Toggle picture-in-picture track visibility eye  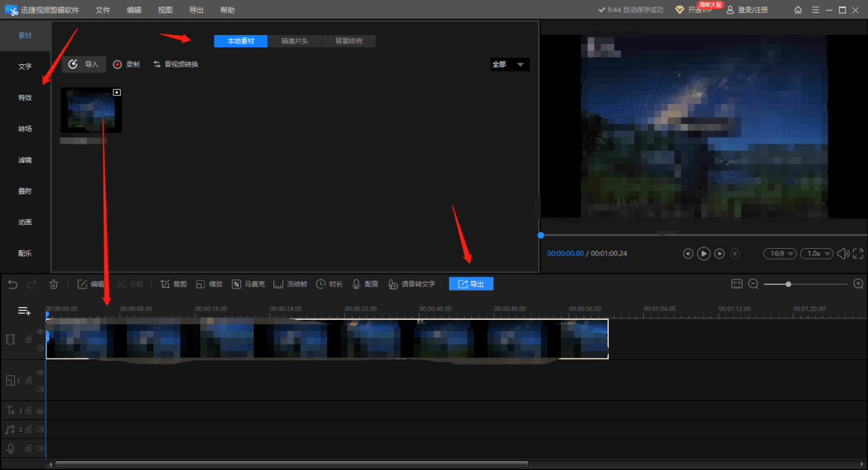(x=40, y=372)
